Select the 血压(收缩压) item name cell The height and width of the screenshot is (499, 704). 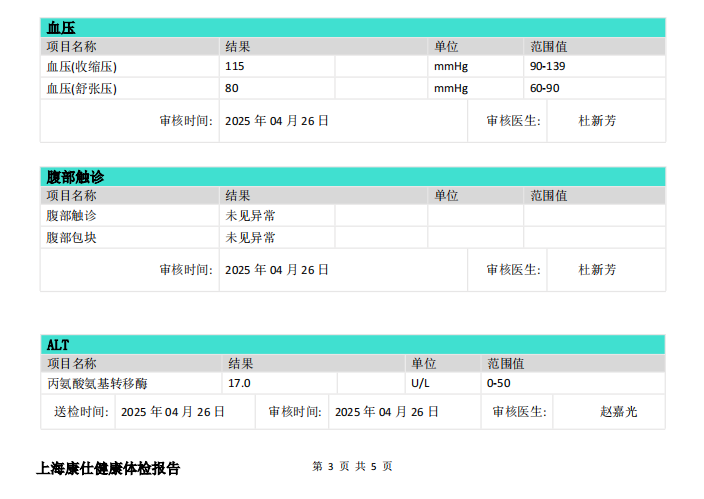(x=82, y=66)
